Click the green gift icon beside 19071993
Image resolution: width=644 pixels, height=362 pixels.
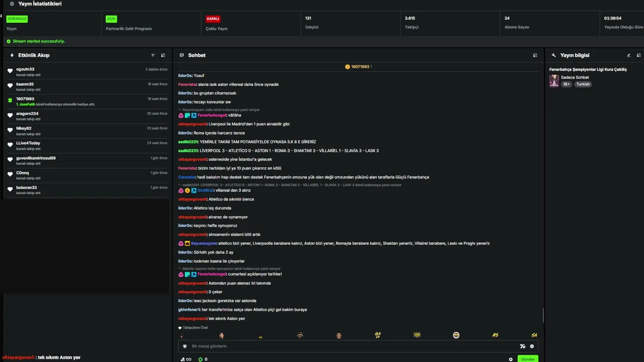coord(10,101)
